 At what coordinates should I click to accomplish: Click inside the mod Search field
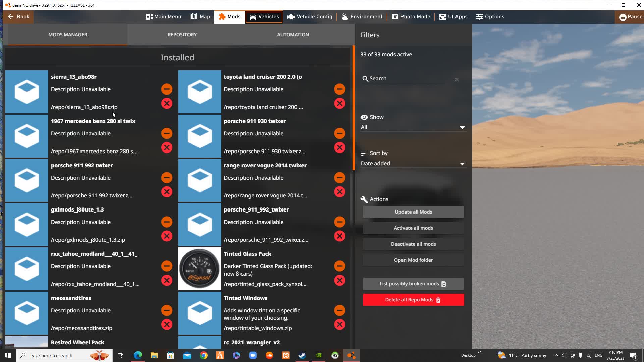[x=402, y=78]
